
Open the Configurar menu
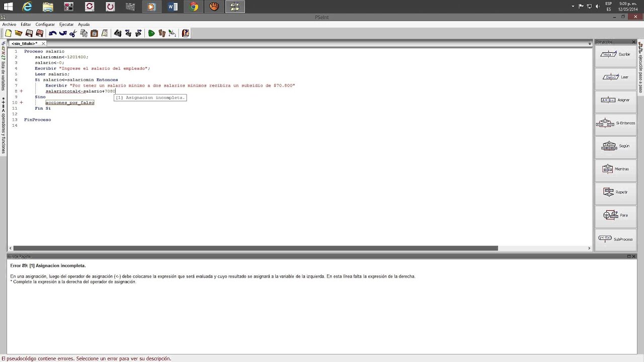[45, 24]
